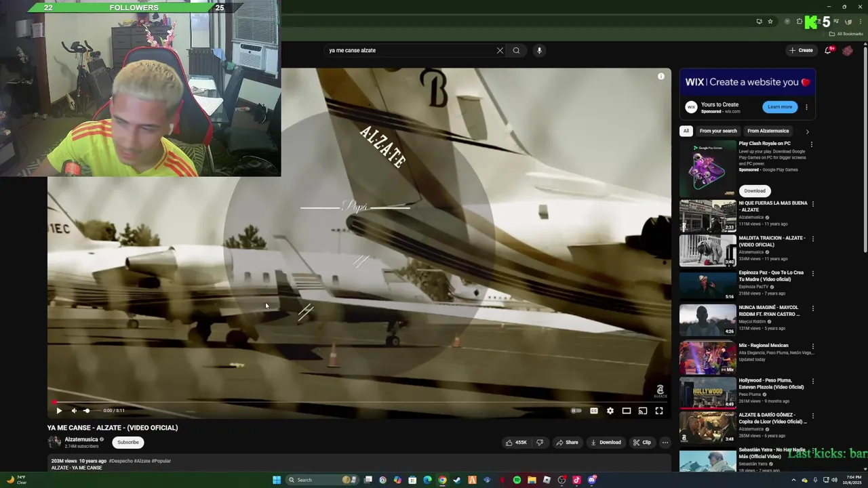
Task: Open Spotify from the taskbar
Action: pos(517,480)
